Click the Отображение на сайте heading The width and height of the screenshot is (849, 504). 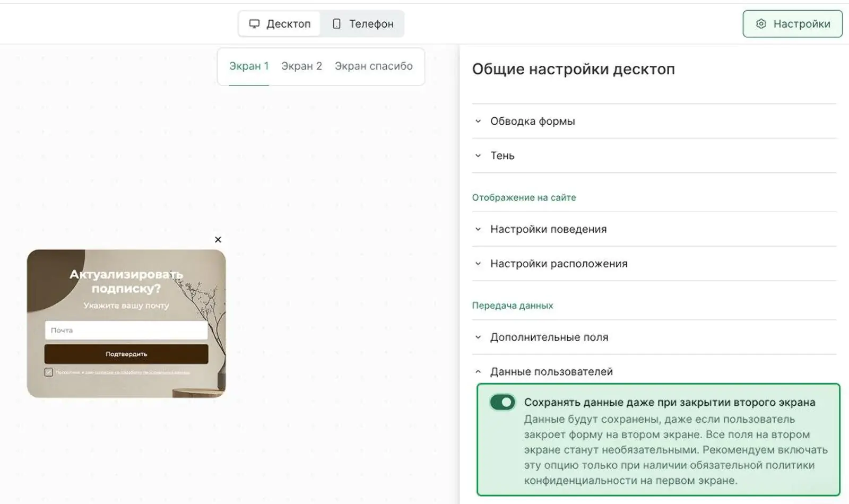524,197
